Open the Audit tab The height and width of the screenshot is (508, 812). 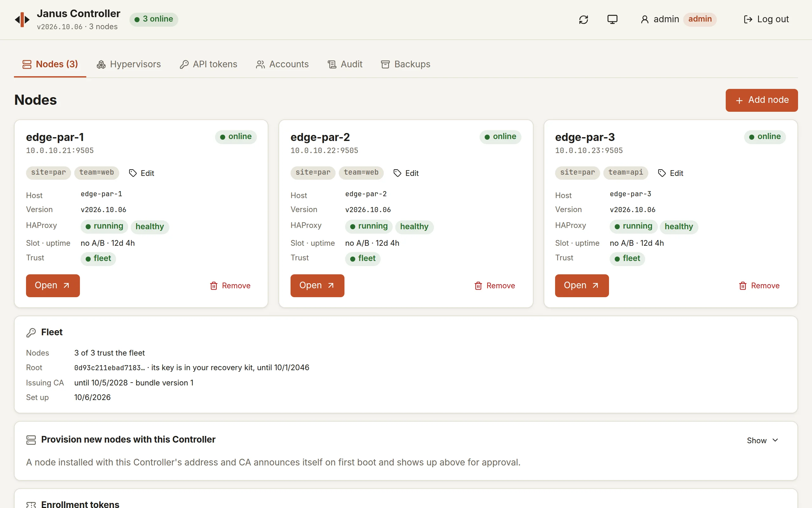[x=345, y=64]
